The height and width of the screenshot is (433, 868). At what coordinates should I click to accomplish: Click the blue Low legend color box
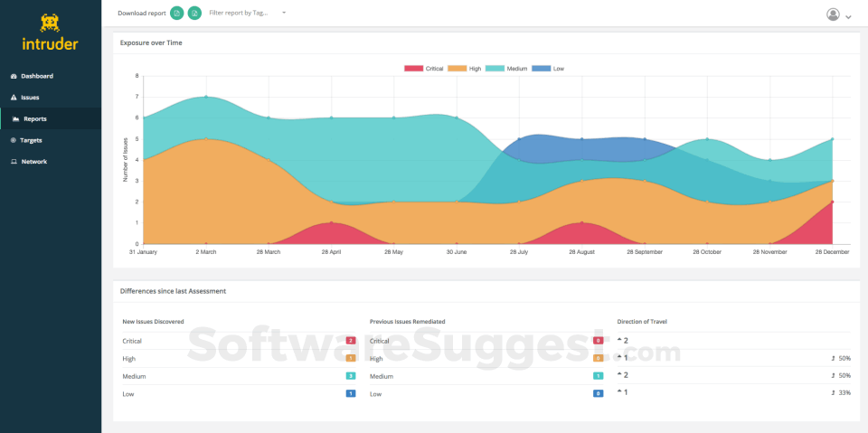(x=542, y=69)
